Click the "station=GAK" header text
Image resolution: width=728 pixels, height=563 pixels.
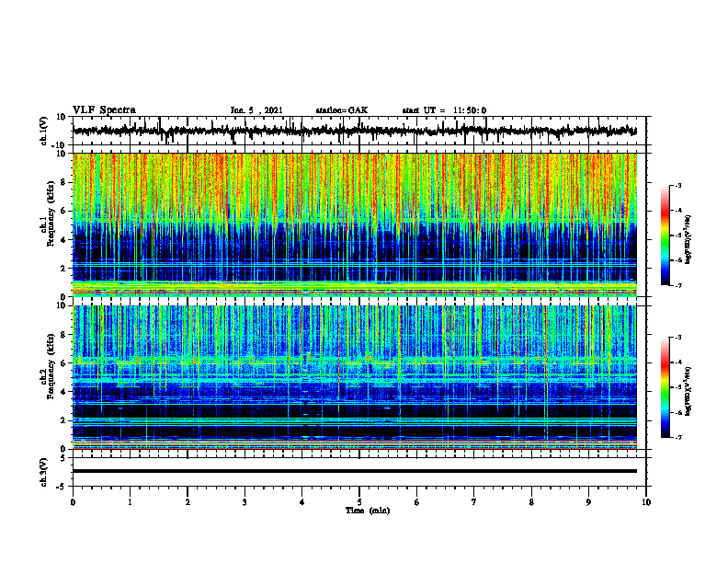342,110
